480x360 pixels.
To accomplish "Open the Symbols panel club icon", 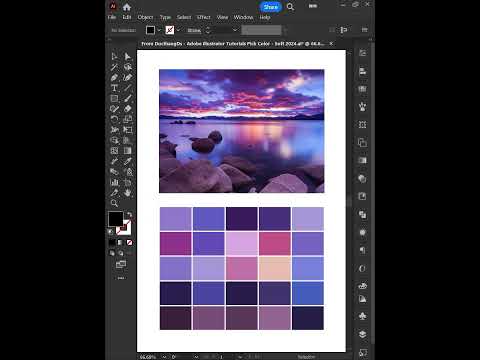I will pos(363,316).
